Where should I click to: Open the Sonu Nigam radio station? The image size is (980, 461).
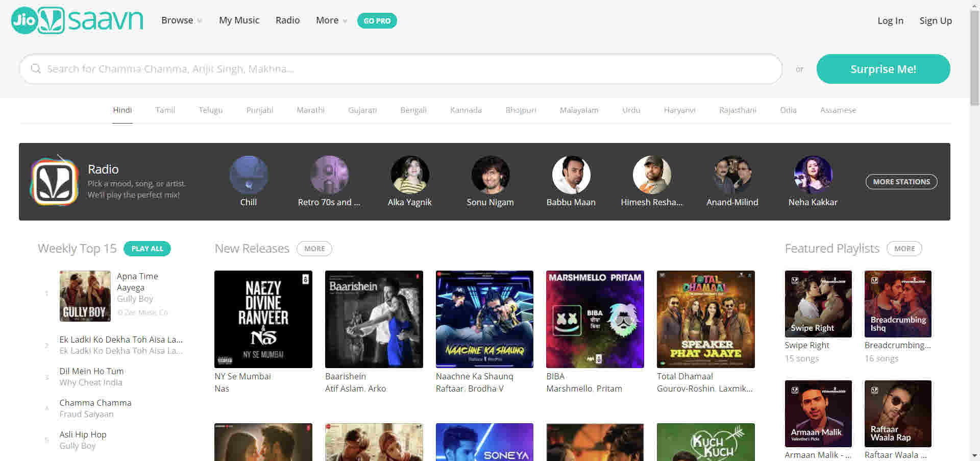[x=490, y=174]
